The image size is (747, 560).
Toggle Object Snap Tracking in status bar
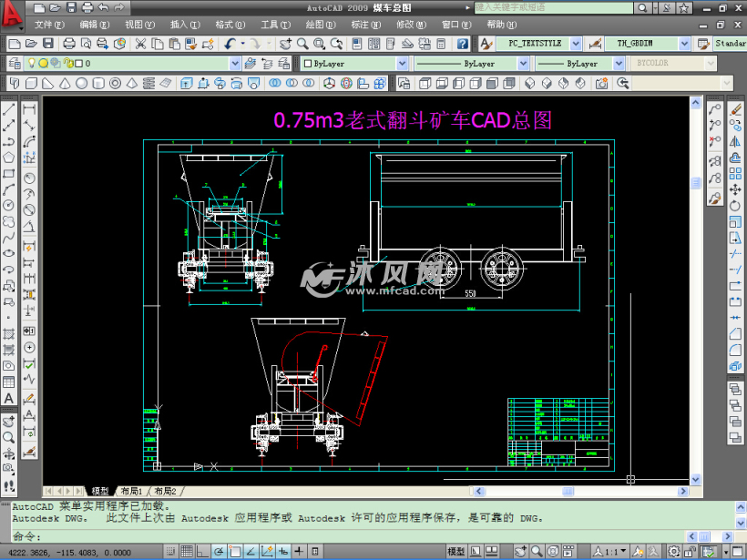(251, 552)
